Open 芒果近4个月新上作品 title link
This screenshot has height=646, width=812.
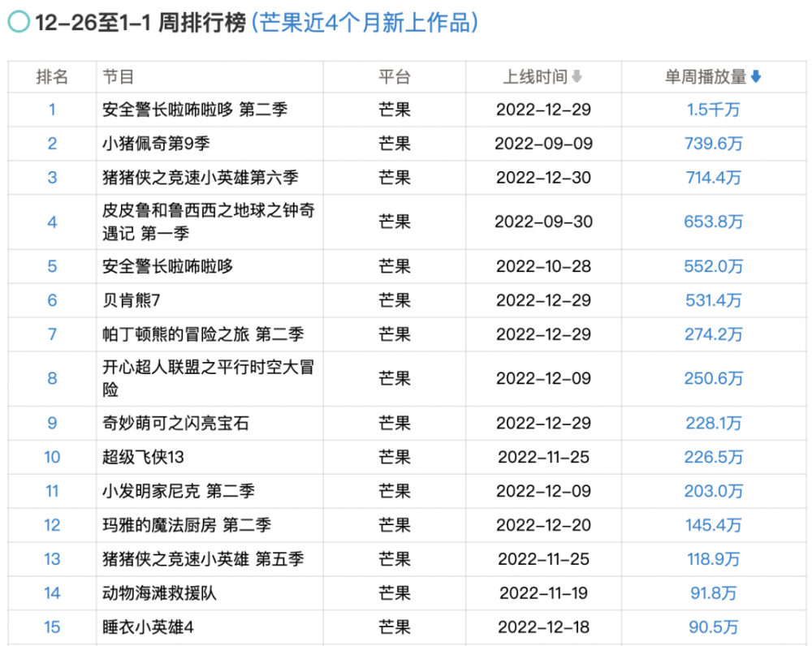pos(365,23)
